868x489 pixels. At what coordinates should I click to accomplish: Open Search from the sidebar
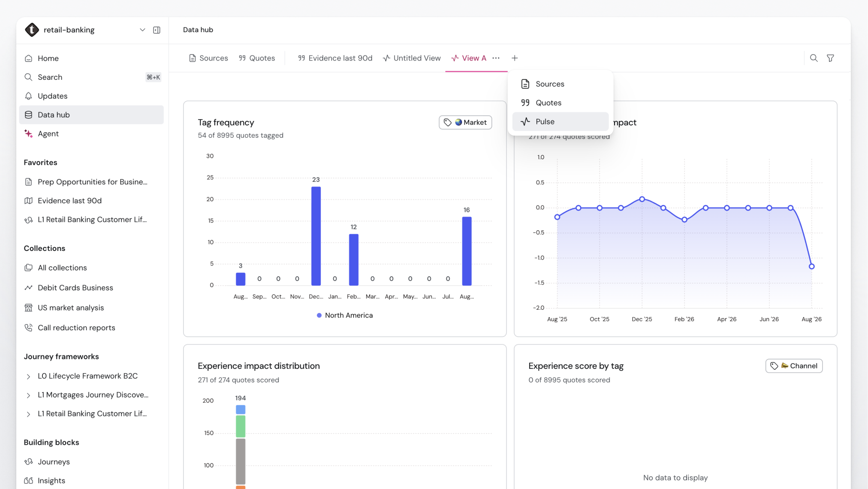pos(91,77)
